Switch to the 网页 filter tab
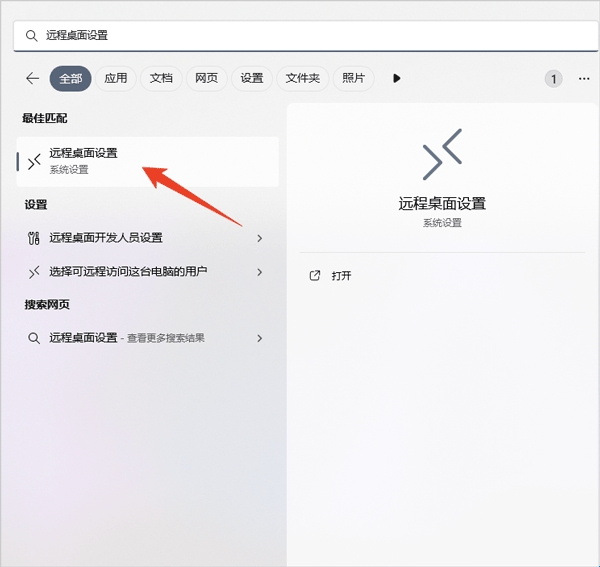 [x=207, y=78]
